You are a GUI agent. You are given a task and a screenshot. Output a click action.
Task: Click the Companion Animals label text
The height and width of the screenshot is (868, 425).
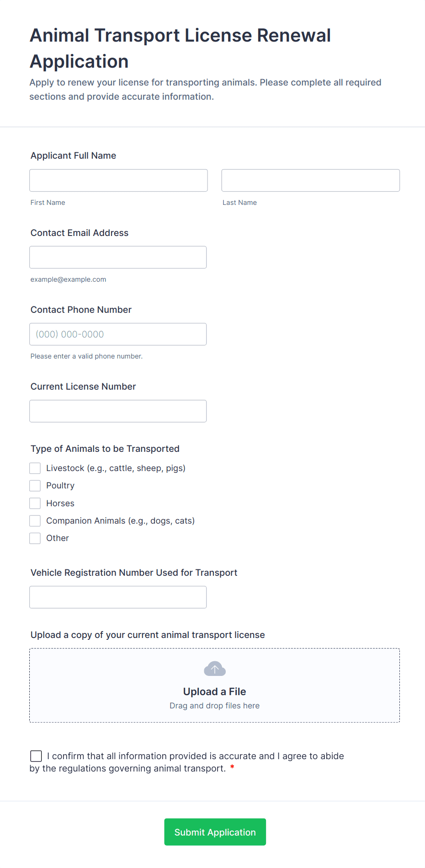coord(120,521)
